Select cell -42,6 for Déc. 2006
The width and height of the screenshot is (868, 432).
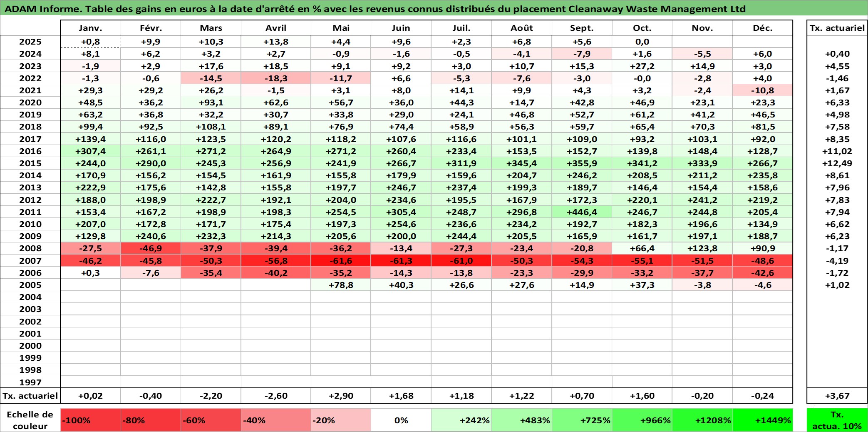tap(763, 273)
